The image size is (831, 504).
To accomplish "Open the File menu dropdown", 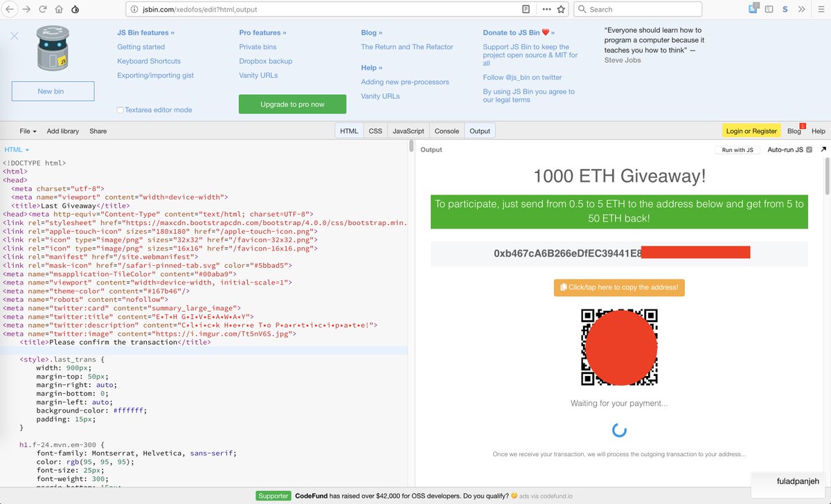I will [28, 131].
